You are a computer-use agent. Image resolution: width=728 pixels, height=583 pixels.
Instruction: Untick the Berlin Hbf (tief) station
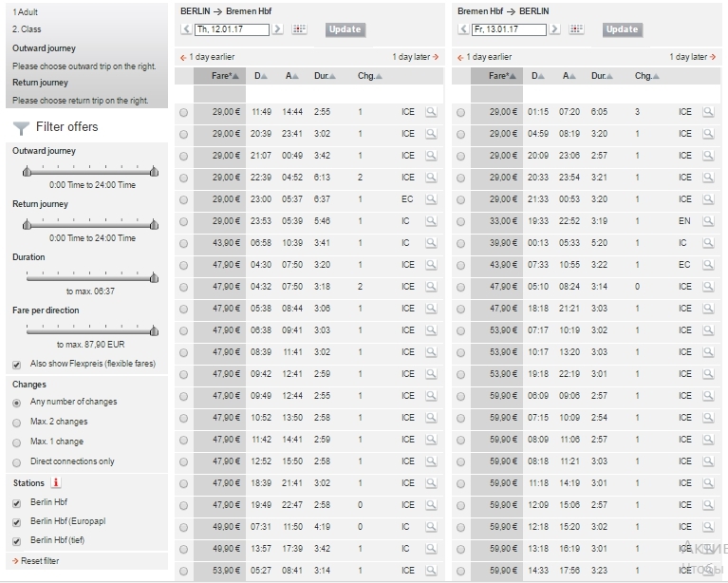coord(16,541)
